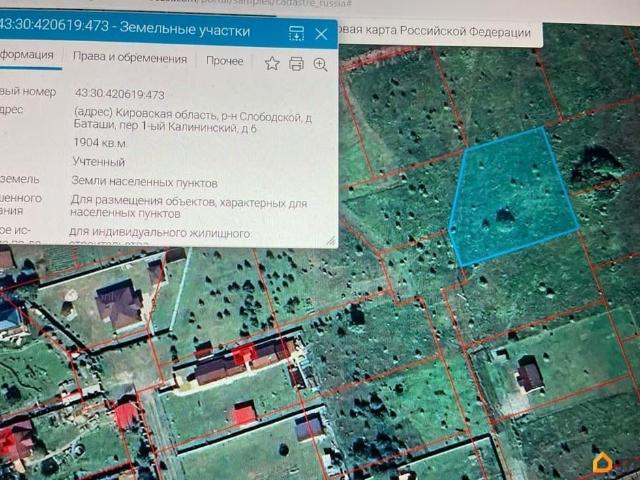Collapse the info panel via the header dock icon
This screenshot has width=640, height=480.
296,33
